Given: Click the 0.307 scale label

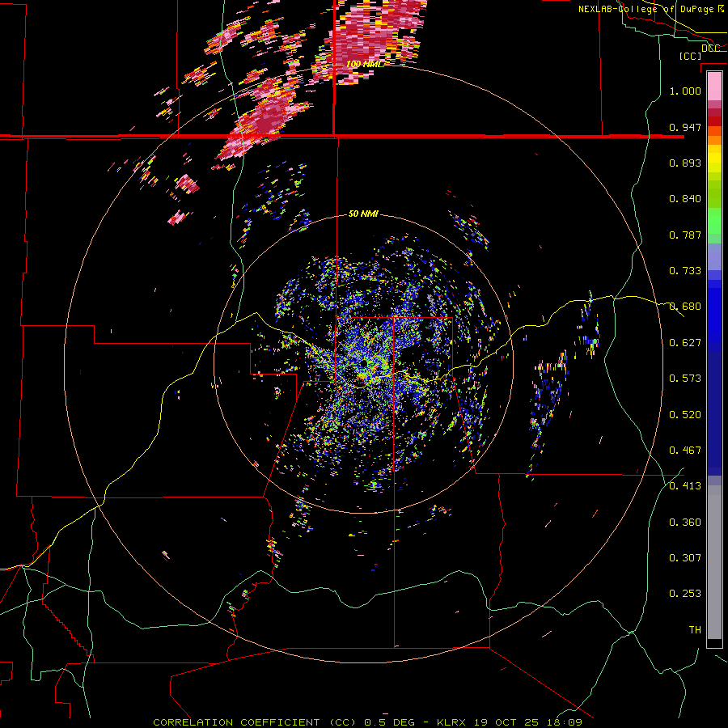Looking at the screenshot, I should click(x=685, y=558).
